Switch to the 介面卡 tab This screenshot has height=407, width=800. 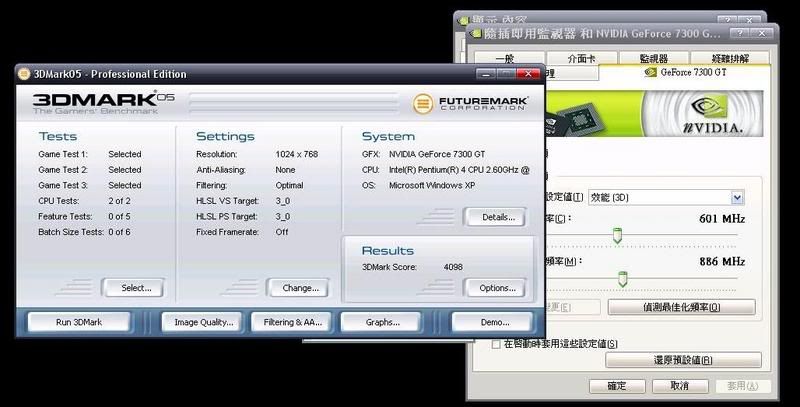click(582, 59)
